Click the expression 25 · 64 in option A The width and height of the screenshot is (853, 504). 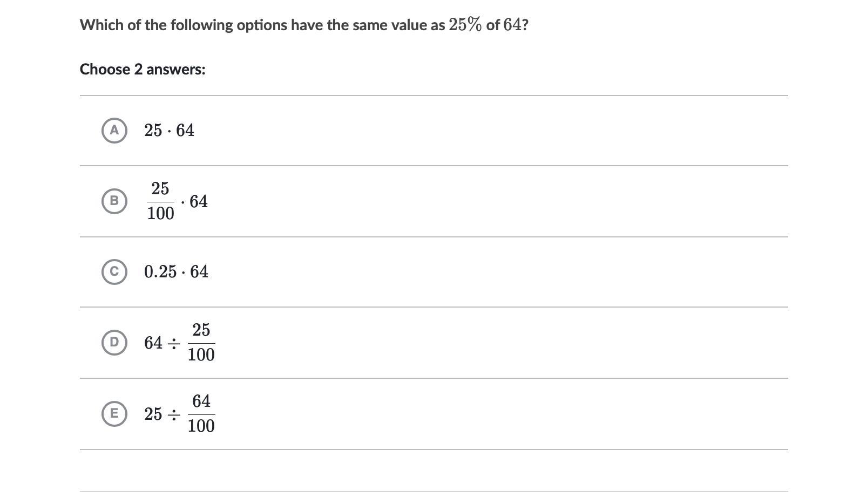169,131
